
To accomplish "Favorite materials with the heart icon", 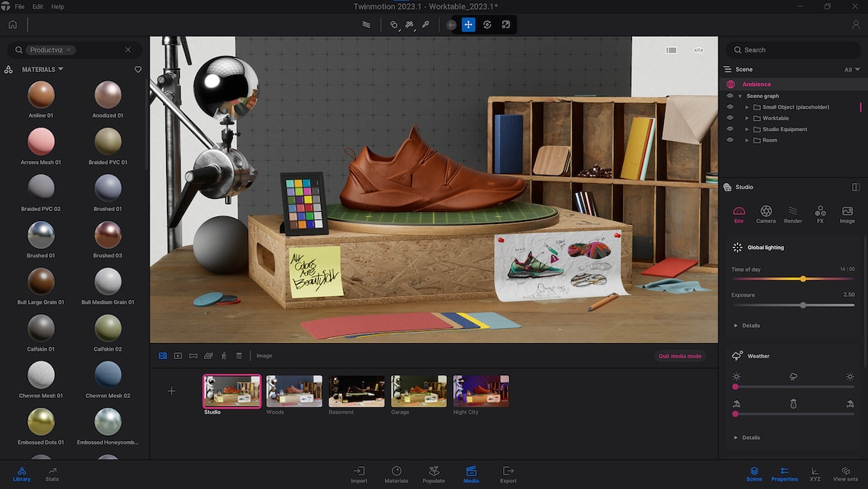I will tap(138, 70).
